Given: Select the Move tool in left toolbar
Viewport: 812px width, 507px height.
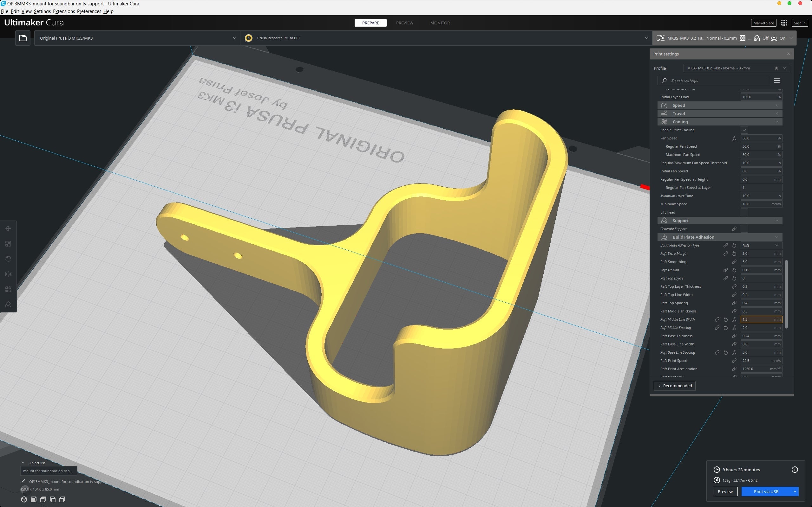Looking at the screenshot, I should pos(8,228).
